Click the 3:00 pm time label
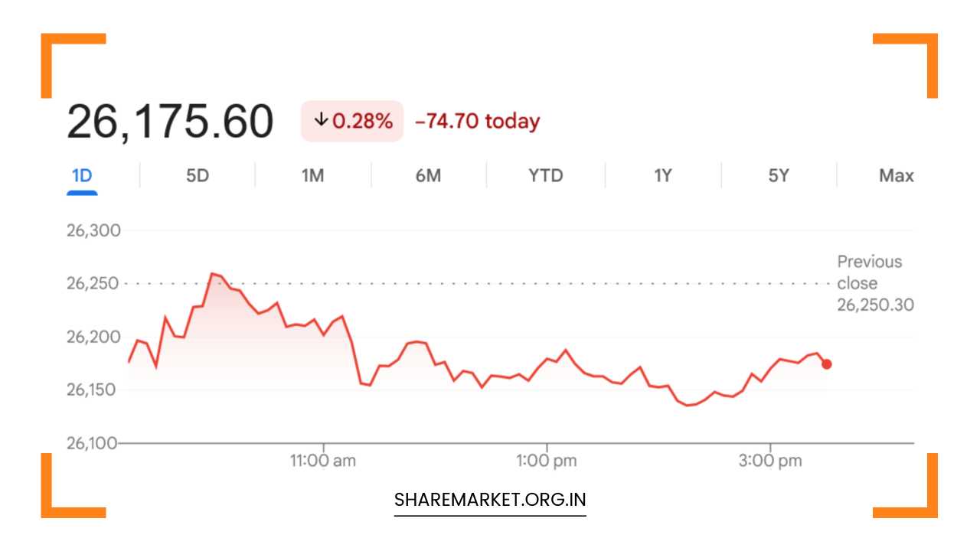Screen dimensions: 980x551 tap(770, 461)
